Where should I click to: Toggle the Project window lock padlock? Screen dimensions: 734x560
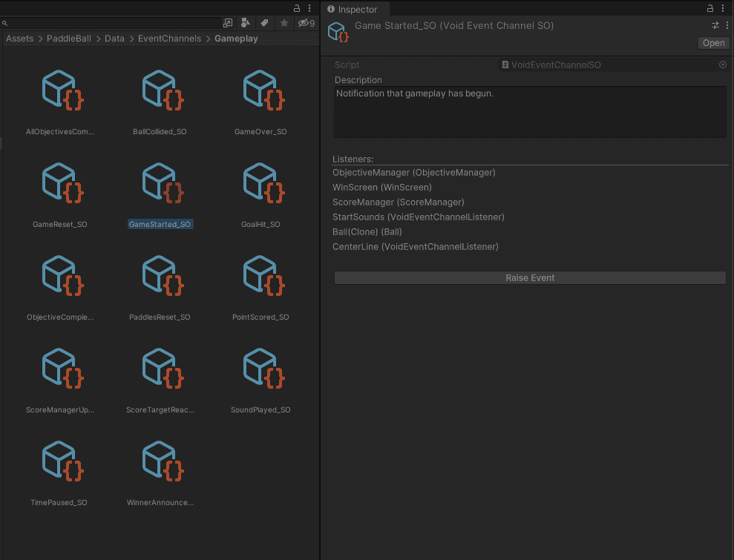[295, 7]
